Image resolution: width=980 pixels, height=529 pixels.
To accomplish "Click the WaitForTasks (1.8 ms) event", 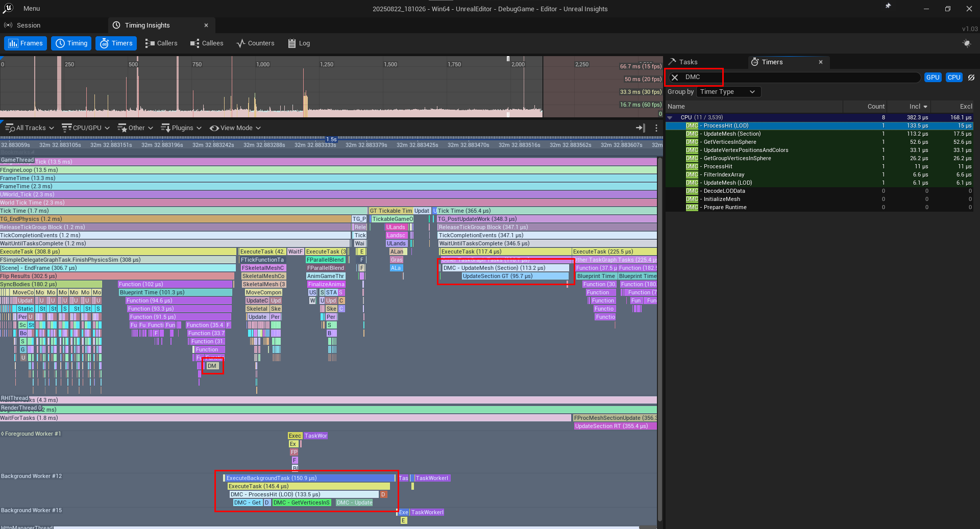I will tap(285, 418).
